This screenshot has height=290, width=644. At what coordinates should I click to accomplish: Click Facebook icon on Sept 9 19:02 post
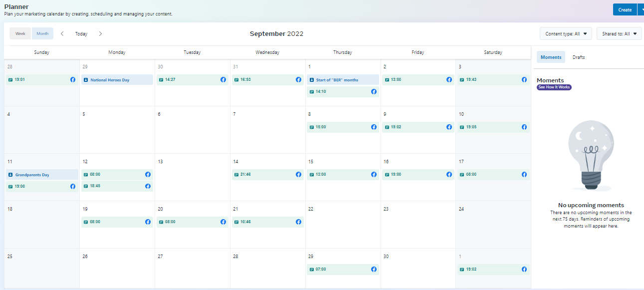(449, 127)
